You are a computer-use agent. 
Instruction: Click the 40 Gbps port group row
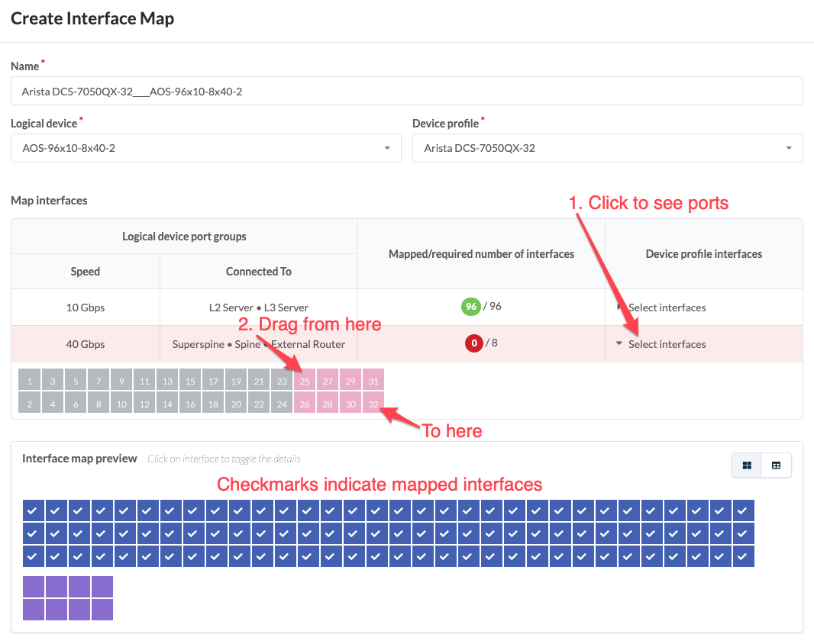coord(85,344)
